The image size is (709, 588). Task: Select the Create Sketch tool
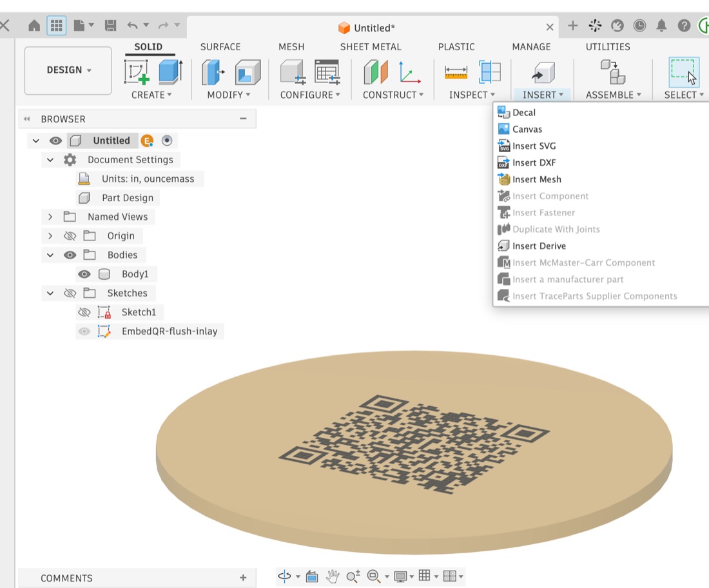137,72
